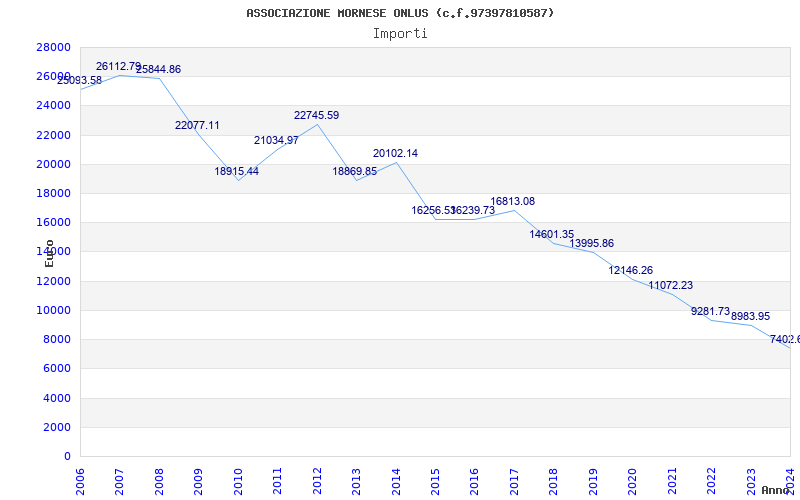Click the x-axis year 2007
The width and height of the screenshot is (800, 500).
[119, 481]
